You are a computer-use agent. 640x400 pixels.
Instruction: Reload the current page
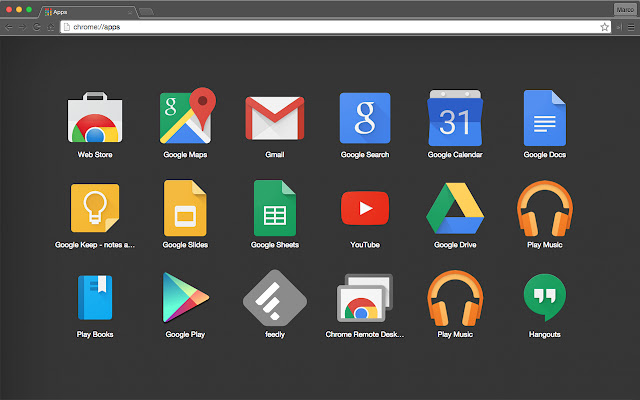point(37,27)
